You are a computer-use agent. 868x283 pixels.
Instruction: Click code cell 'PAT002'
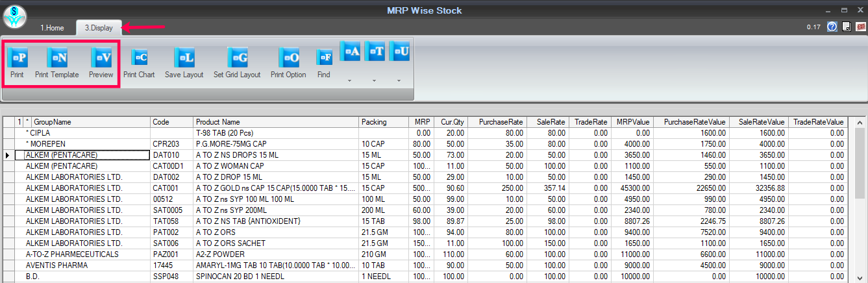coord(172,232)
